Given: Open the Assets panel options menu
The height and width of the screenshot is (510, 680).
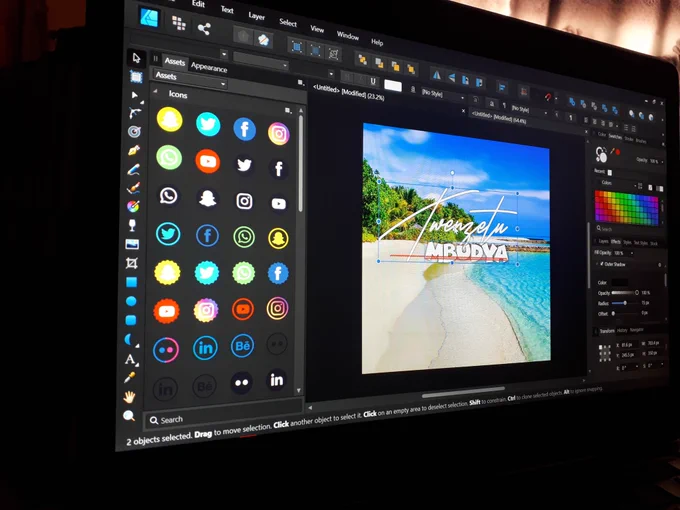Looking at the screenshot, I should (x=300, y=82).
